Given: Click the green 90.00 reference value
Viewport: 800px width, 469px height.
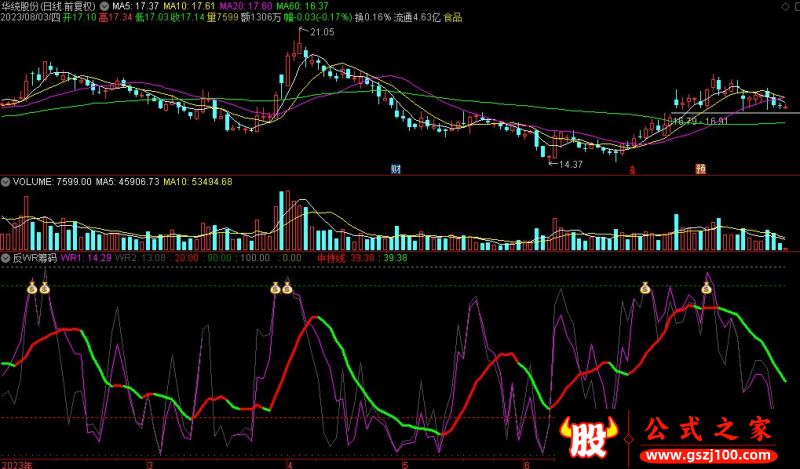Looking at the screenshot, I should 219,258.
